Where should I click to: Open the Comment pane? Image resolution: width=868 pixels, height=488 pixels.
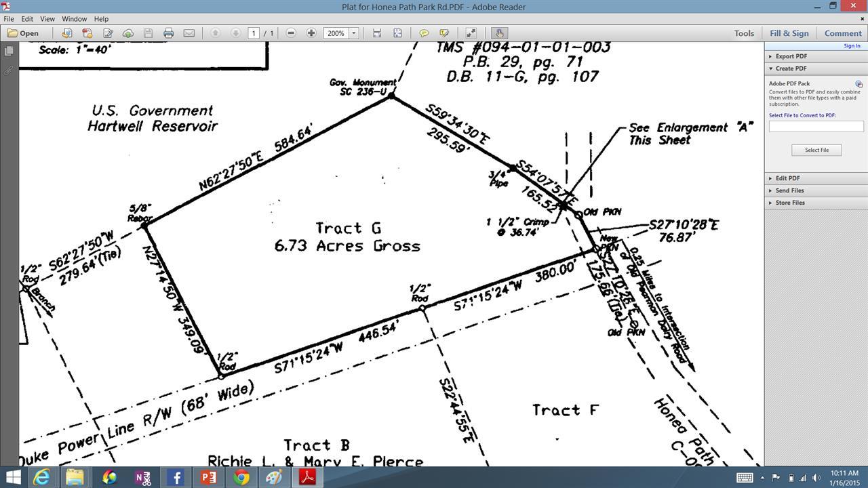click(x=843, y=33)
